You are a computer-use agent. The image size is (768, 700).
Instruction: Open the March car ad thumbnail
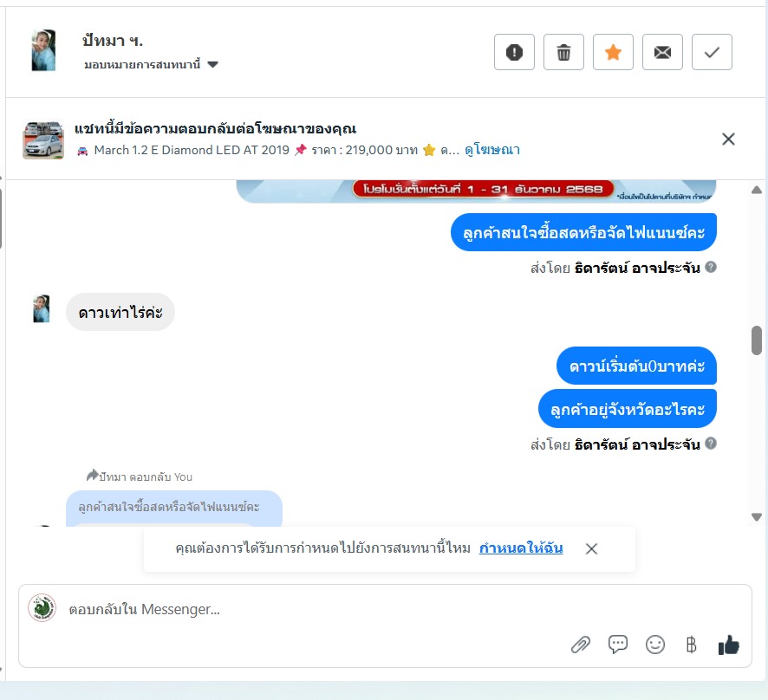pyautogui.click(x=43, y=139)
